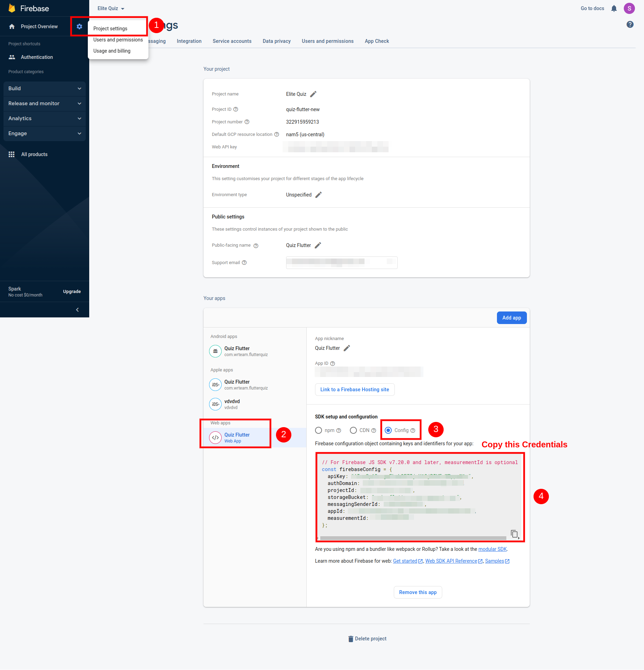Open Authentication from project shortcuts
The height and width of the screenshot is (670, 644).
pos(37,57)
